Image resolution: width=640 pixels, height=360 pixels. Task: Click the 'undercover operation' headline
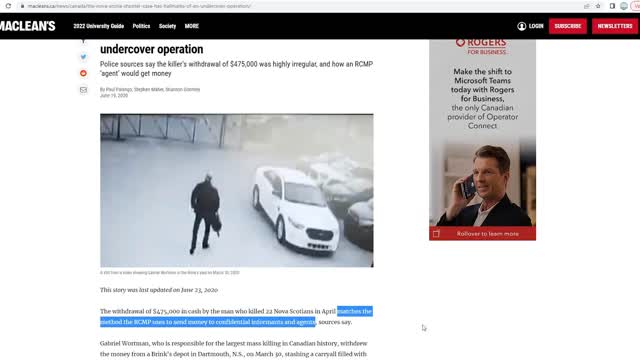tap(151, 49)
